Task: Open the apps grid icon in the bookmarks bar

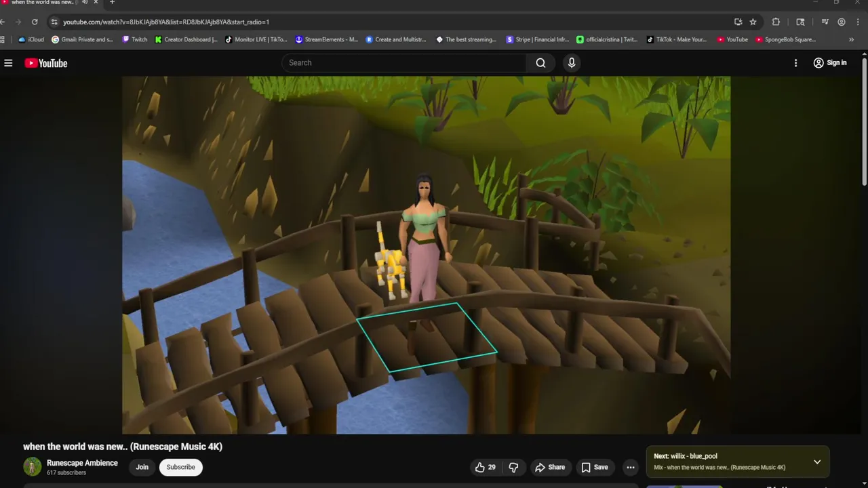Action: 3,39
